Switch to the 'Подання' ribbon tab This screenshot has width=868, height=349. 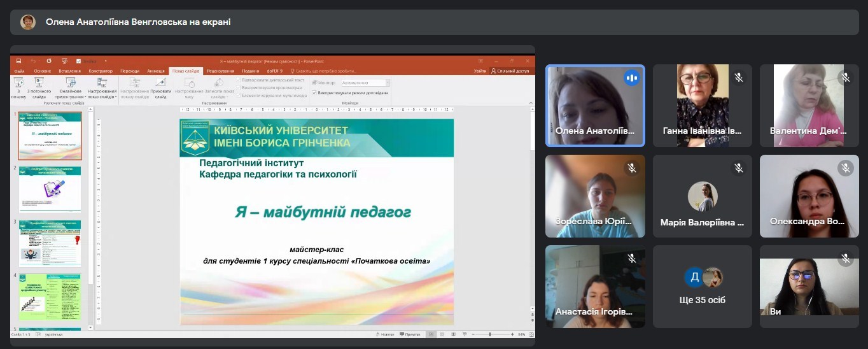(x=250, y=71)
